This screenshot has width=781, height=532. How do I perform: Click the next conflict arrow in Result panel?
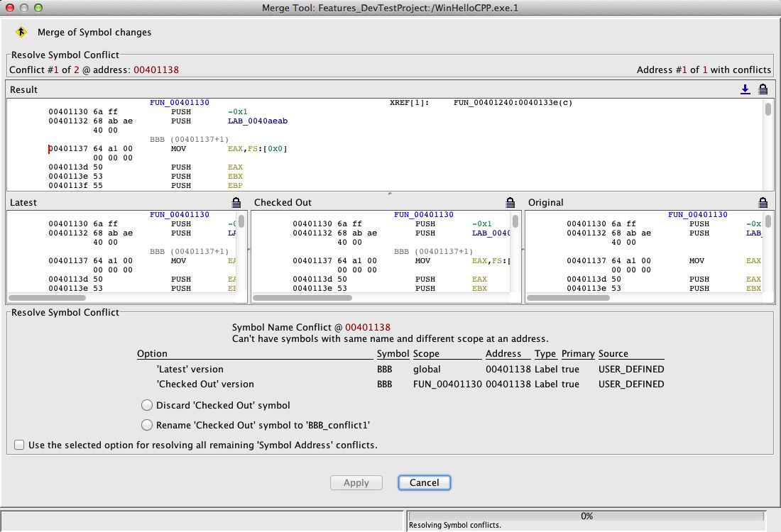(x=745, y=89)
